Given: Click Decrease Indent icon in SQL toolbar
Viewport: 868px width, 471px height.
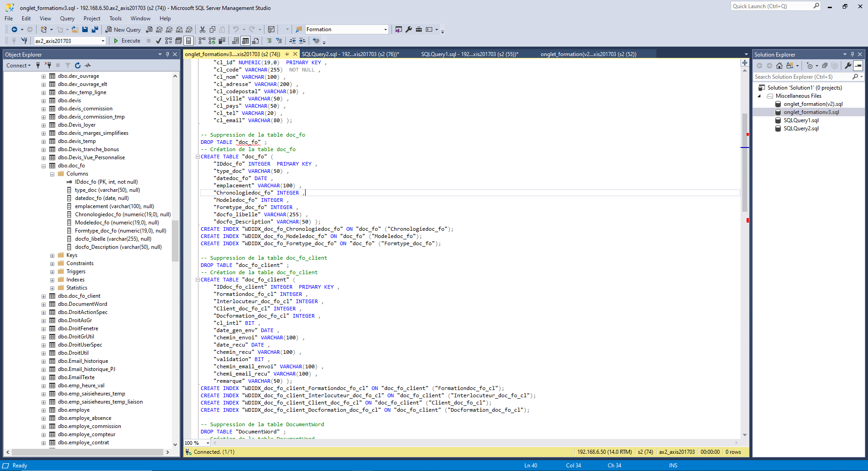Looking at the screenshot, I should point(292,41).
